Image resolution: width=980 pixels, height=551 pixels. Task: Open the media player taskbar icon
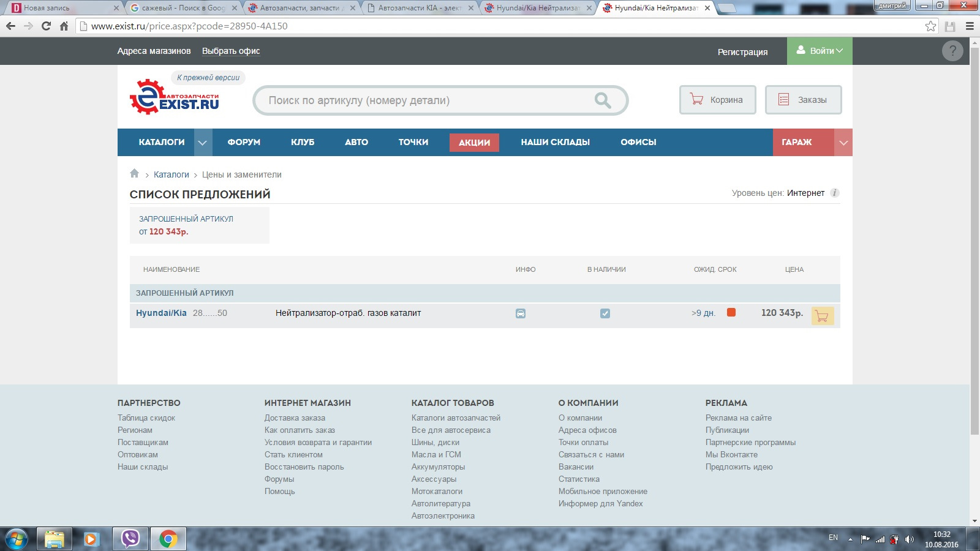pyautogui.click(x=92, y=539)
